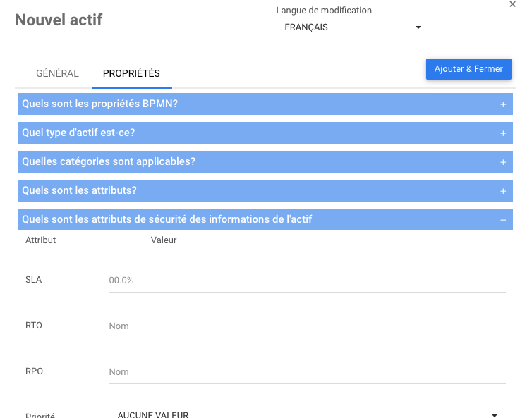Click into the RPO value field

pos(307,372)
